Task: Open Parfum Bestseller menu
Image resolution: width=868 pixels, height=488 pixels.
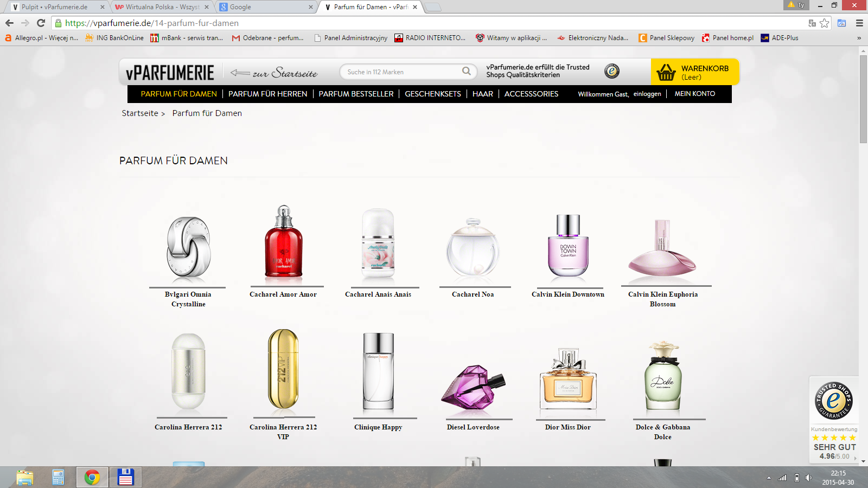Action: pos(356,94)
